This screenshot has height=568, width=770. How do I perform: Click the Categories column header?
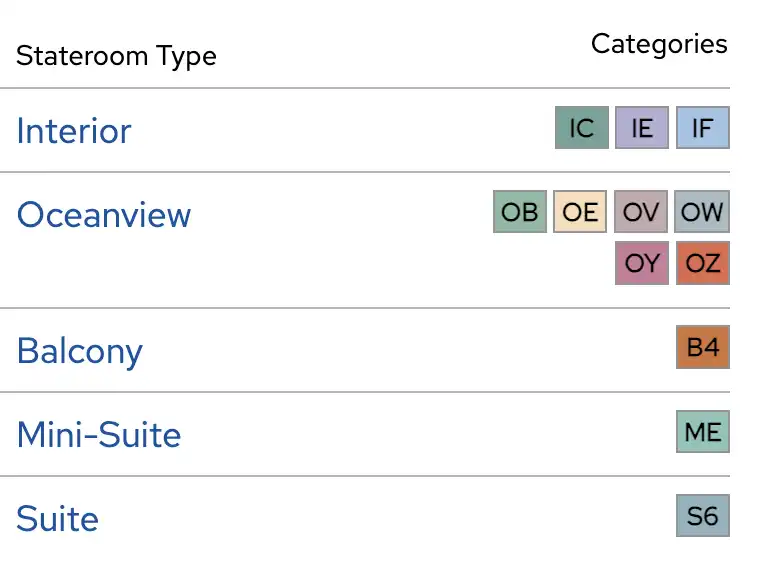tap(659, 44)
